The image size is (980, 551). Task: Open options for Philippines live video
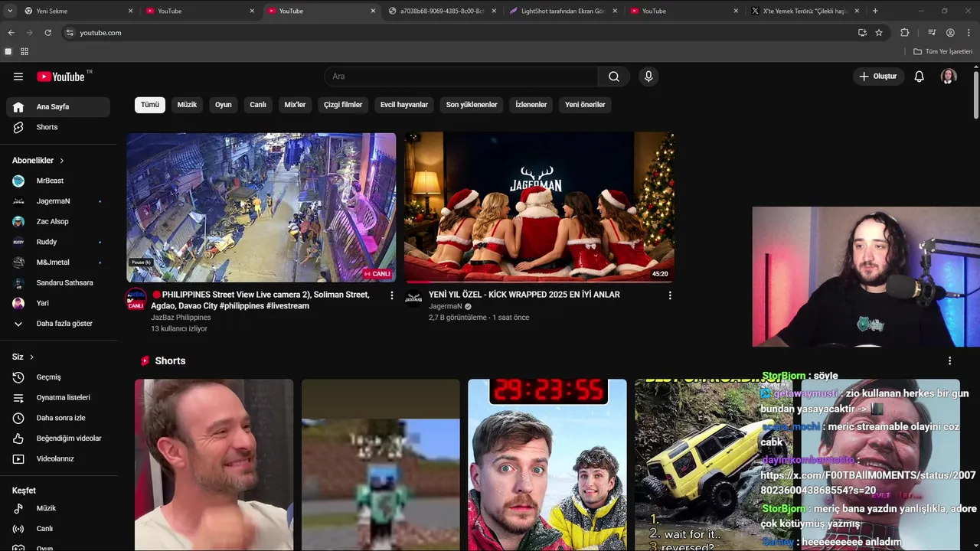[x=392, y=295]
